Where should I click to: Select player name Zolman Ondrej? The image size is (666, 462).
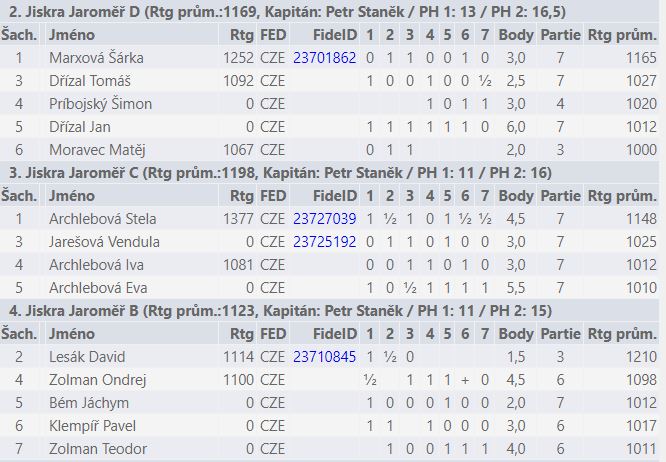coord(98,380)
